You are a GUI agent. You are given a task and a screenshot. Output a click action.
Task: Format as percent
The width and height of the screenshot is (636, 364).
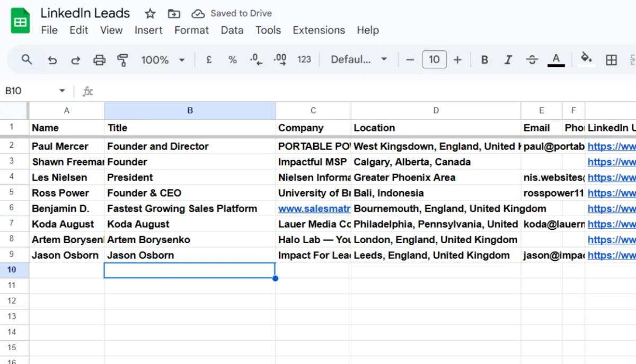pos(233,60)
